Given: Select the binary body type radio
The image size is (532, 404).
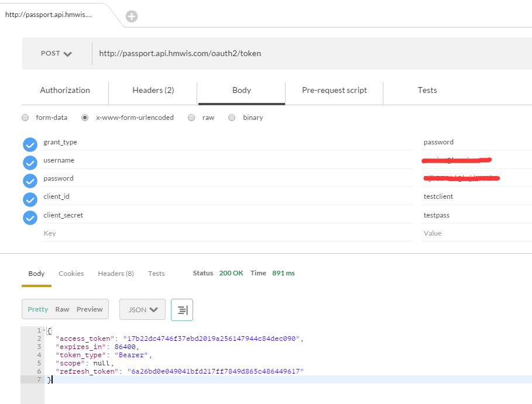Looking at the screenshot, I should click(232, 118).
